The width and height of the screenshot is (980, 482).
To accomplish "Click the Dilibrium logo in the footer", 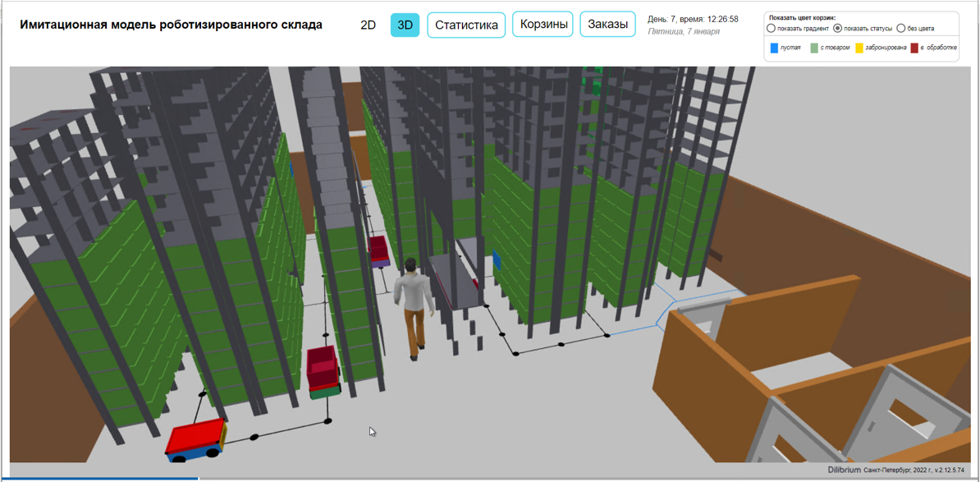I will 844,471.
